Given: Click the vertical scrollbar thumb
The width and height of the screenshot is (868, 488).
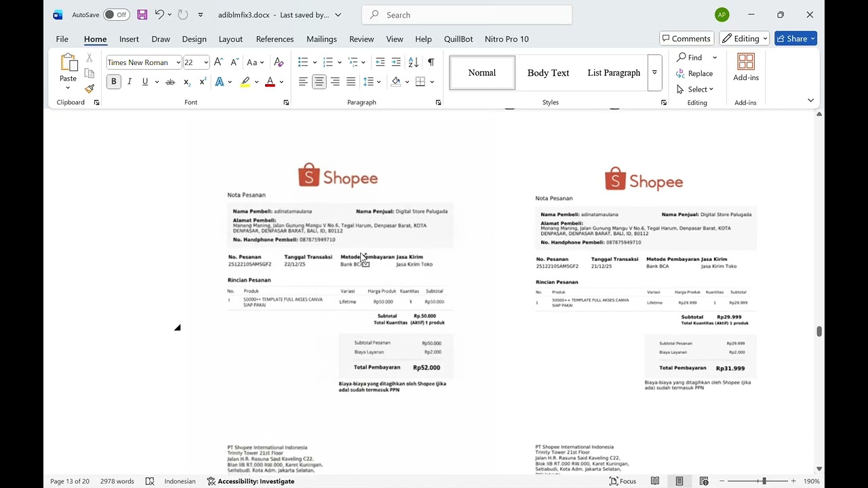Looking at the screenshot, I should (x=819, y=331).
